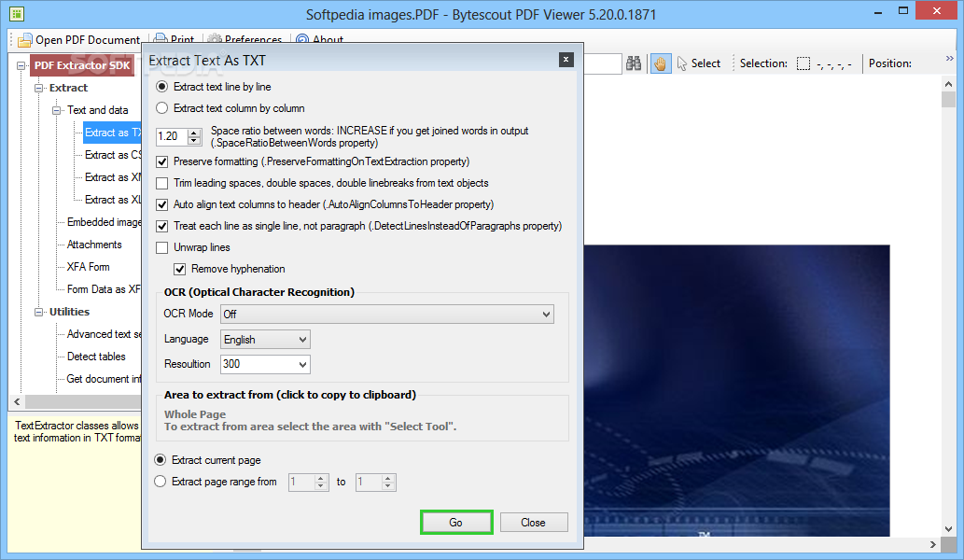The width and height of the screenshot is (964, 560).
Task: Maximize the PDF Viewer window
Action: coord(903,10)
